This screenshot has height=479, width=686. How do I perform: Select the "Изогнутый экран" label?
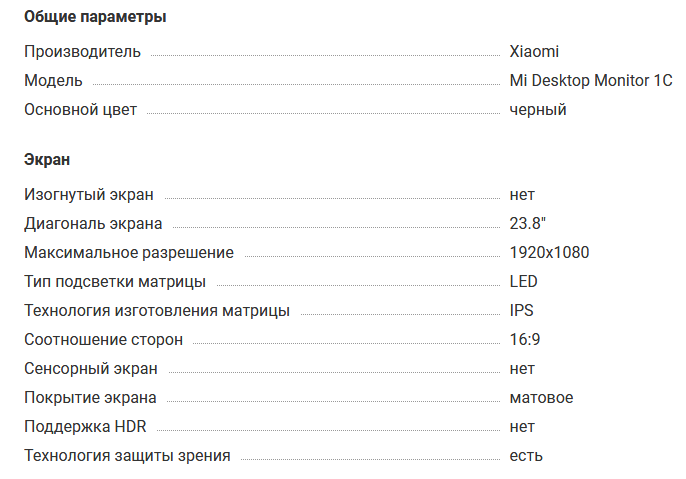coord(89,195)
